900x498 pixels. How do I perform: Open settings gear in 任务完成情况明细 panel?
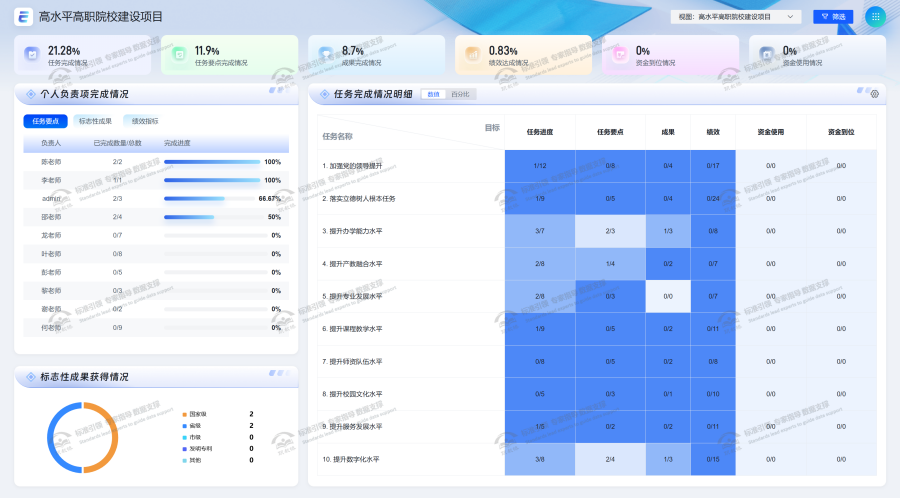[x=875, y=94]
